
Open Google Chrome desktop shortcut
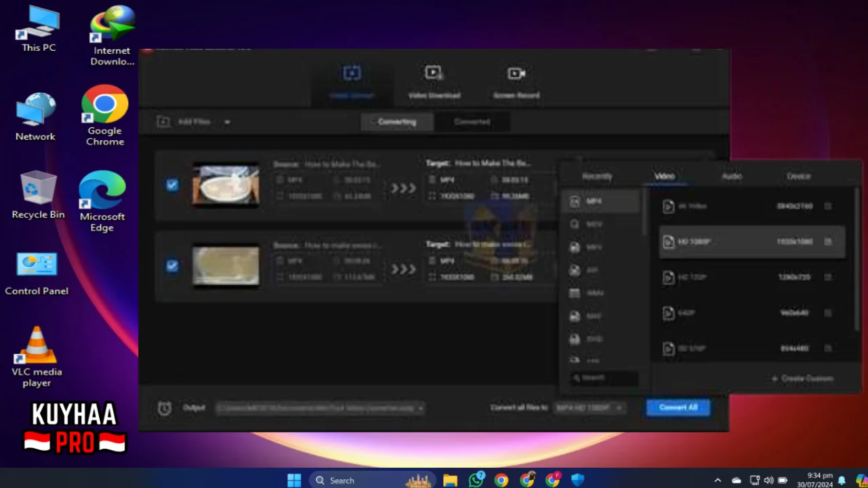(105, 116)
